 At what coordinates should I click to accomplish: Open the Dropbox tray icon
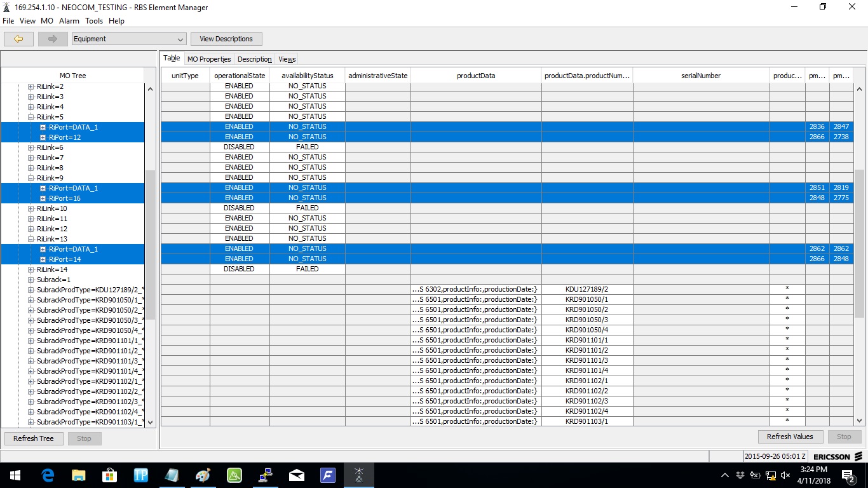tap(740, 475)
